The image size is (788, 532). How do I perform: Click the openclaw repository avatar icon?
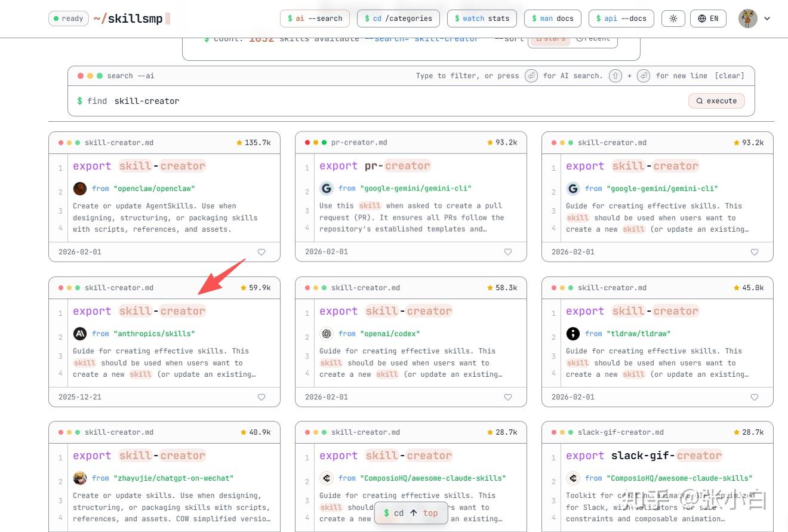[80, 189]
